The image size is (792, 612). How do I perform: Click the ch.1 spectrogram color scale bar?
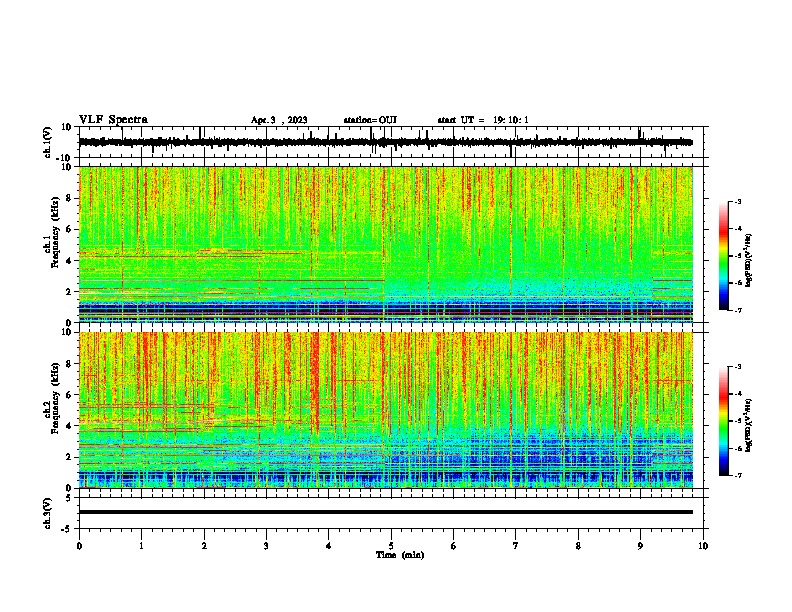pyautogui.click(x=723, y=256)
